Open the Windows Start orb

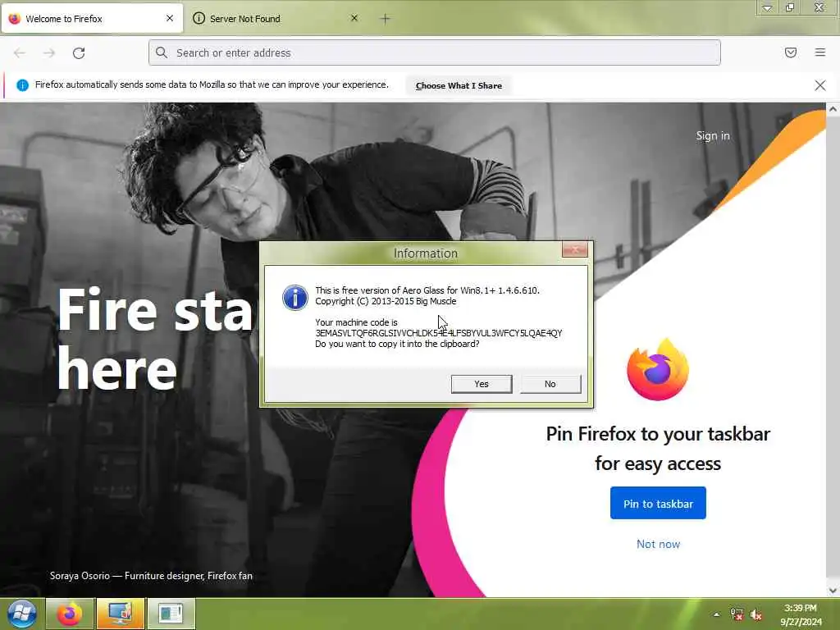coord(21,614)
